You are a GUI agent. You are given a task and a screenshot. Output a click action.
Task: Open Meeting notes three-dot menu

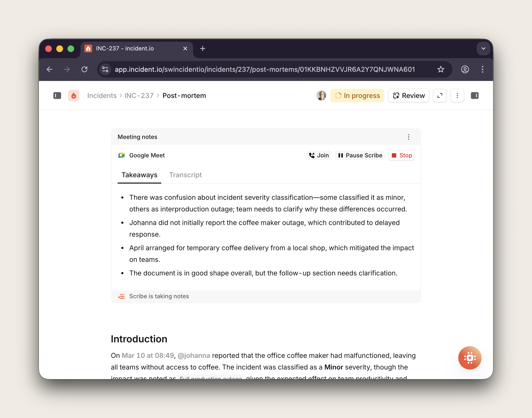(x=408, y=137)
